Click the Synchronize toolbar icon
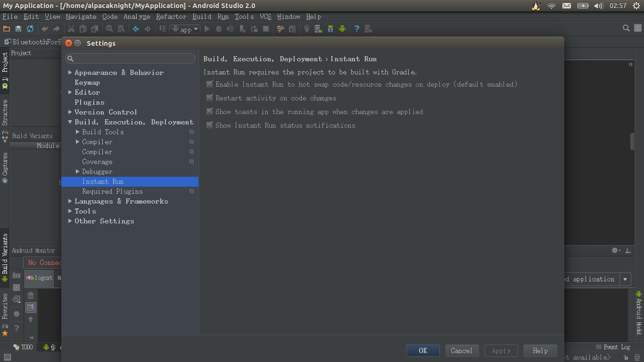The image size is (644, 362). pyautogui.click(x=30, y=29)
